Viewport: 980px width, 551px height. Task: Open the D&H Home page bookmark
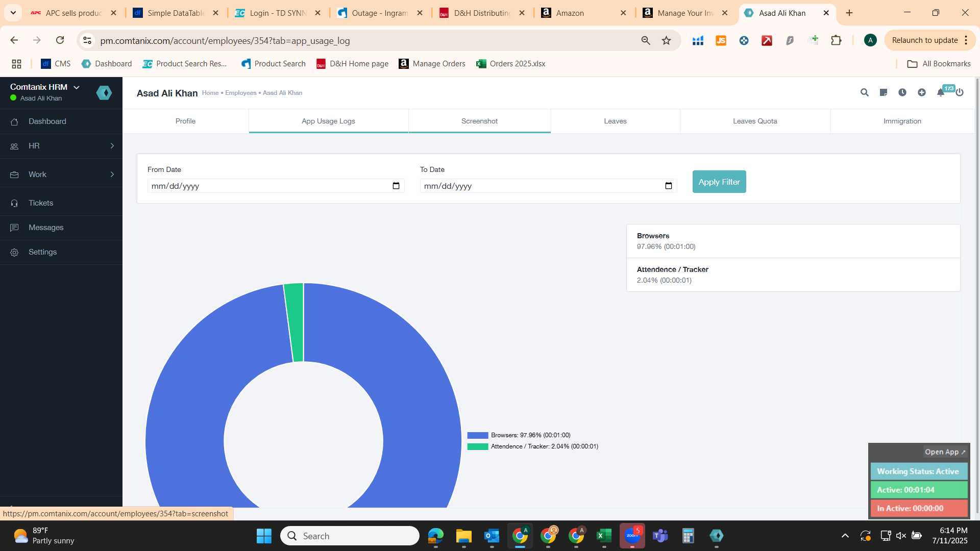click(x=352, y=64)
